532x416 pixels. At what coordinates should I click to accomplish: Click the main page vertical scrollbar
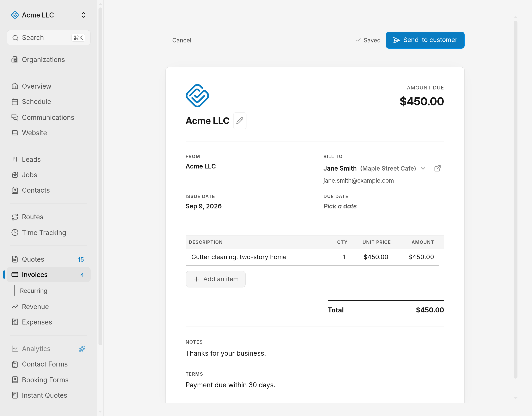click(515, 199)
